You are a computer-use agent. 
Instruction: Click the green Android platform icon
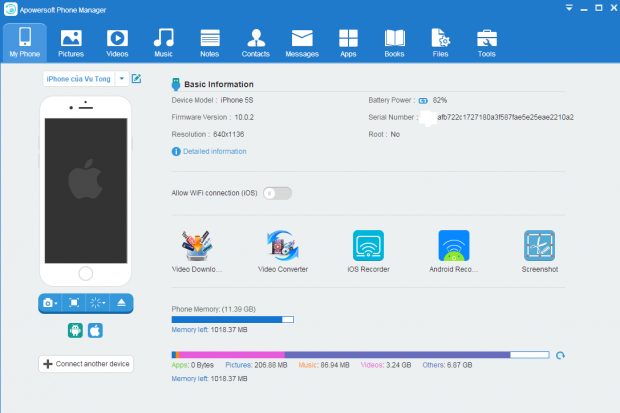[x=74, y=330]
